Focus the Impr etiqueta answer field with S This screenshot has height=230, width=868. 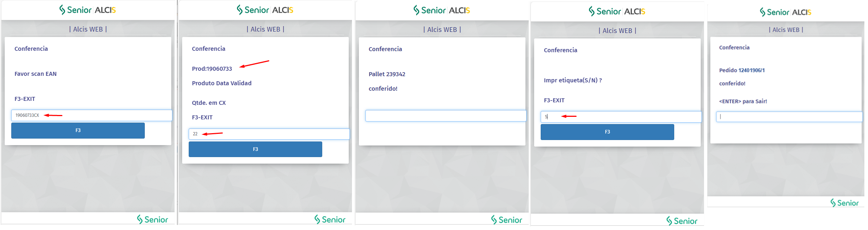click(621, 117)
